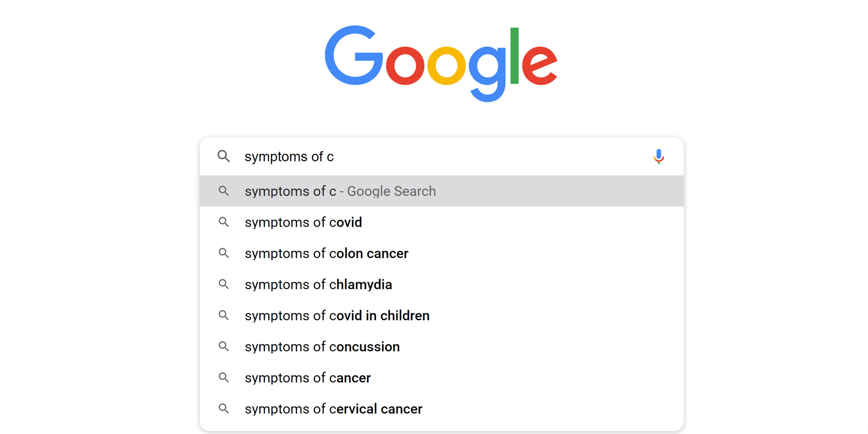
Task: Select 'symptoms of covid in children' suggestion
Action: click(x=337, y=316)
